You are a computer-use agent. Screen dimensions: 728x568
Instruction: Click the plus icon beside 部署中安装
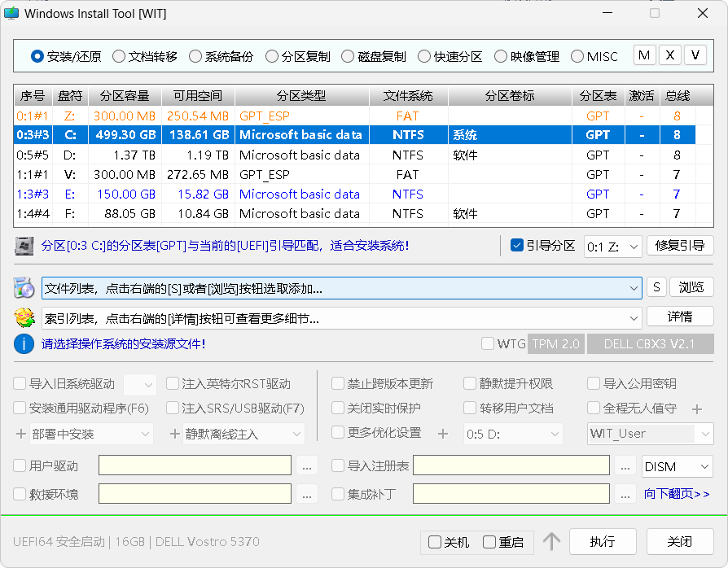tap(19, 434)
